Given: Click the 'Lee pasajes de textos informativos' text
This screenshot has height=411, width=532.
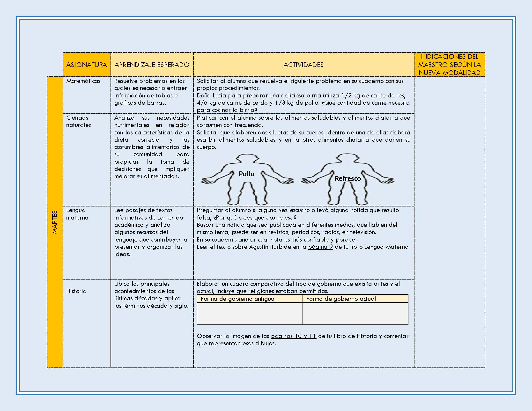Looking at the screenshot, I should click(151, 232).
